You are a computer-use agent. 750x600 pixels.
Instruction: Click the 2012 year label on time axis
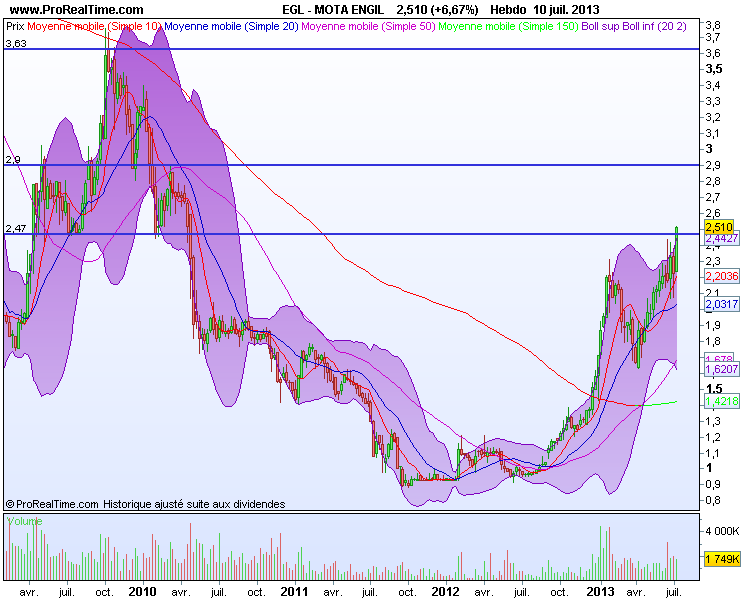(x=445, y=592)
